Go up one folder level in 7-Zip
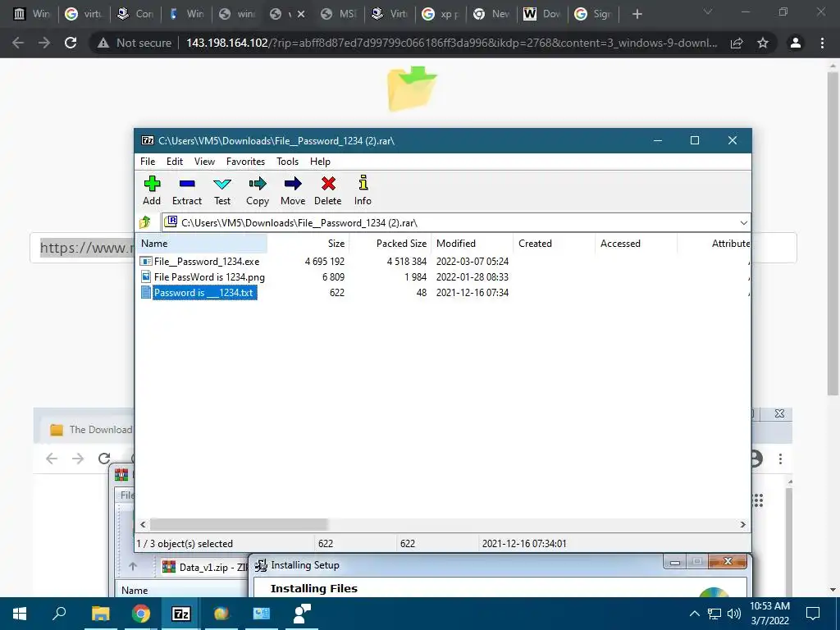This screenshot has height=630, width=840. pyautogui.click(x=145, y=222)
